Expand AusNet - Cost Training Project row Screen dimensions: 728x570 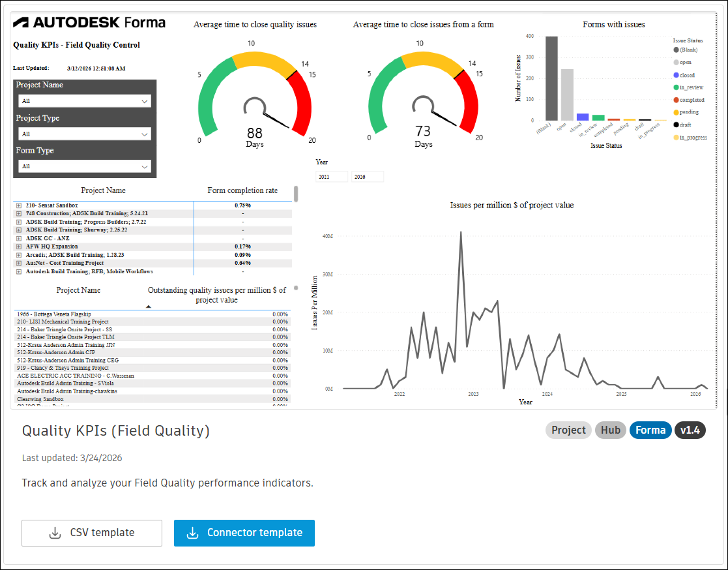[18, 263]
